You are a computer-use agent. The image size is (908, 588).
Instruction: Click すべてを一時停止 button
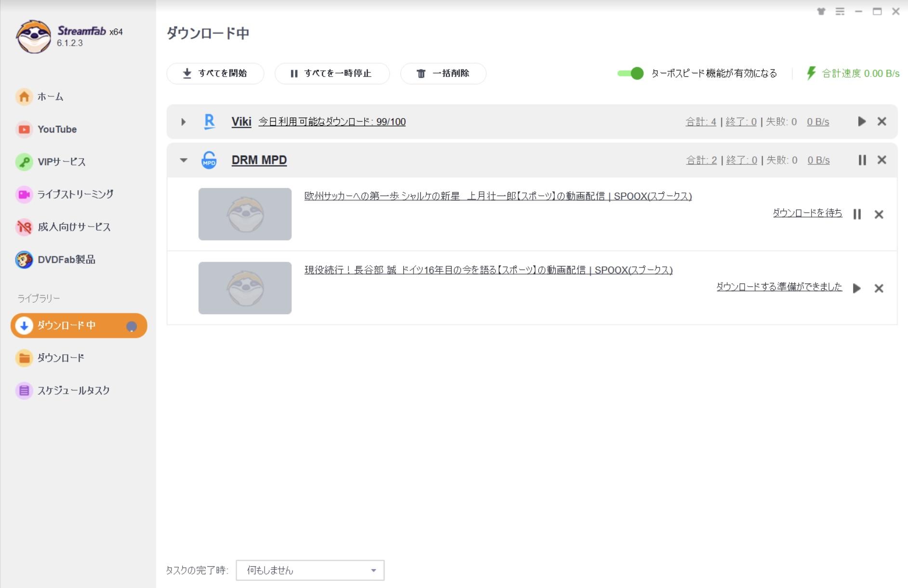point(332,73)
